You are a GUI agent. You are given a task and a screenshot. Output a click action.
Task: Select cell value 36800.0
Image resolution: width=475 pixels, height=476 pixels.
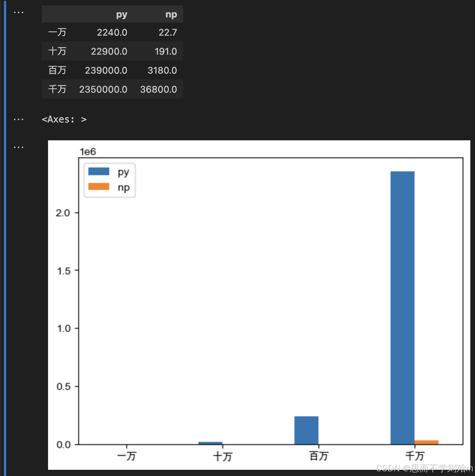click(x=159, y=90)
